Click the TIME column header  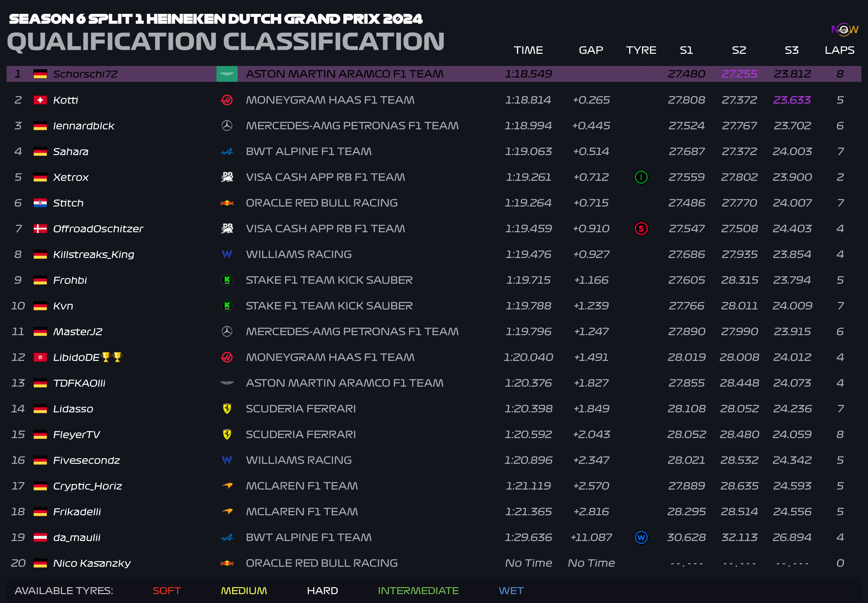point(528,50)
